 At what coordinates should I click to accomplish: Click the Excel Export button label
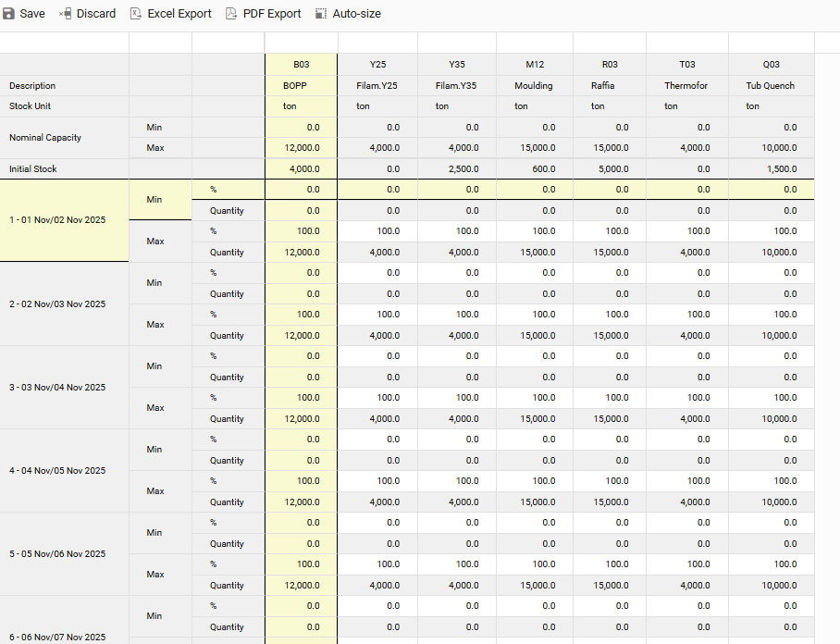pyautogui.click(x=179, y=13)
